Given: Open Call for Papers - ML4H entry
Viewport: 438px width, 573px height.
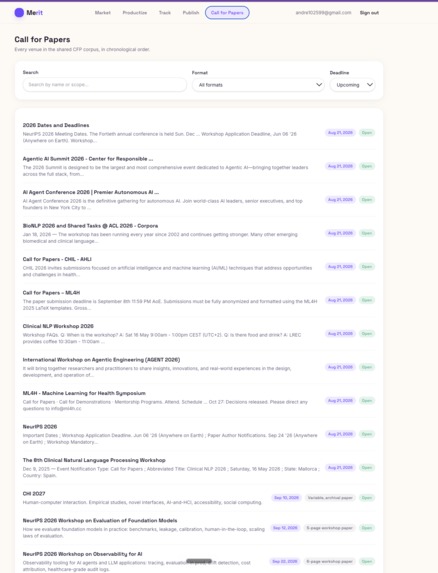Looking at the screenshot, I should pos(51,293).
